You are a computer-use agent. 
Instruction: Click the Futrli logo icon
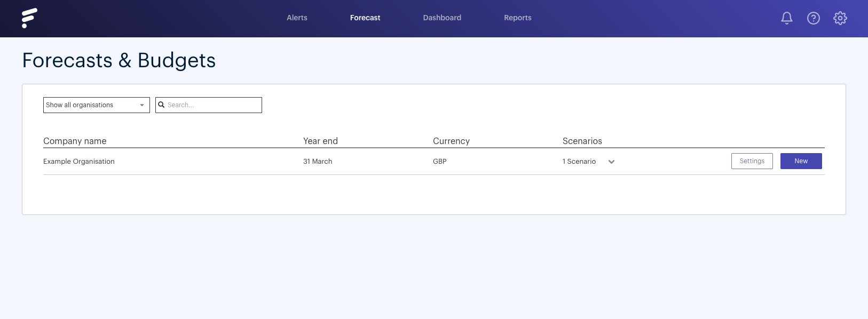pos(29,18)
